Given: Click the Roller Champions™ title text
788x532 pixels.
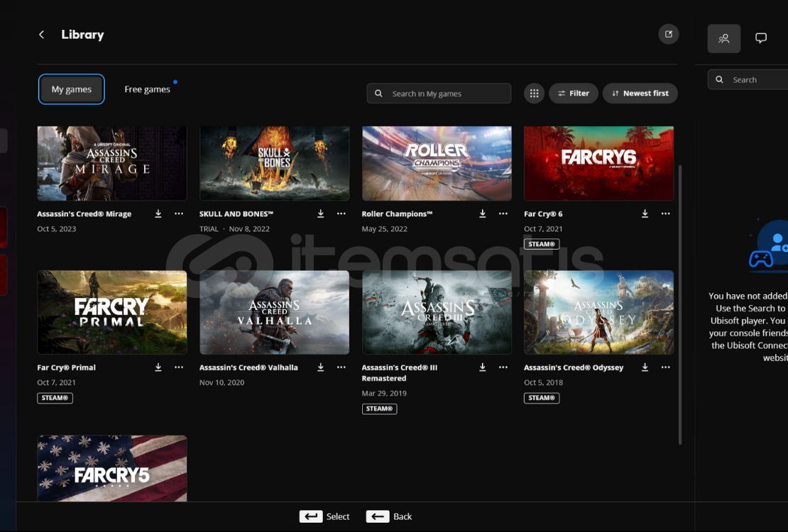Looking at the screenshot, I should click(397, 214).
